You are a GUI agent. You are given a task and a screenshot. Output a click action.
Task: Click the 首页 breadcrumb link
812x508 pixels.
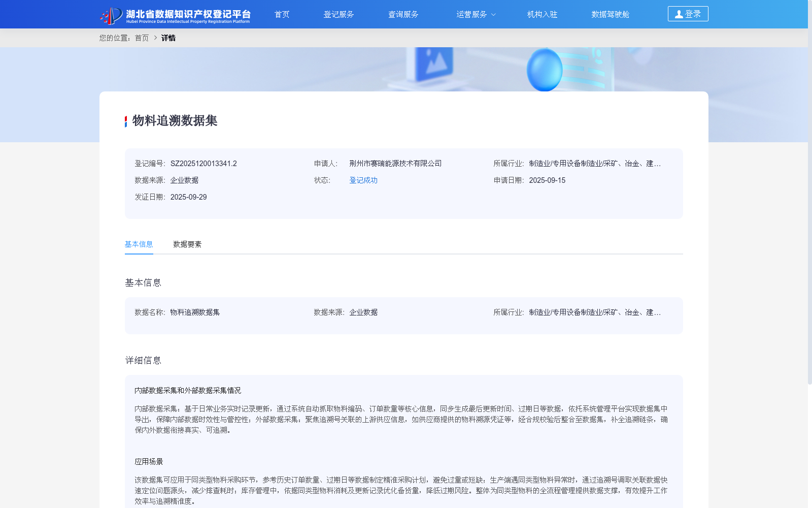pyautogui.click(x=142, y=38)
